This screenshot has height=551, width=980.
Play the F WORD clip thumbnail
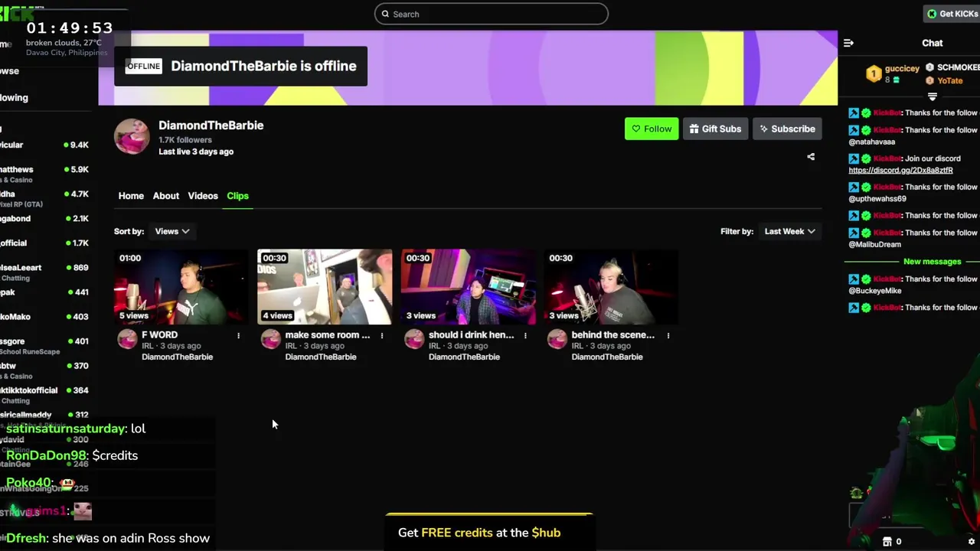(x=181, y=287)
